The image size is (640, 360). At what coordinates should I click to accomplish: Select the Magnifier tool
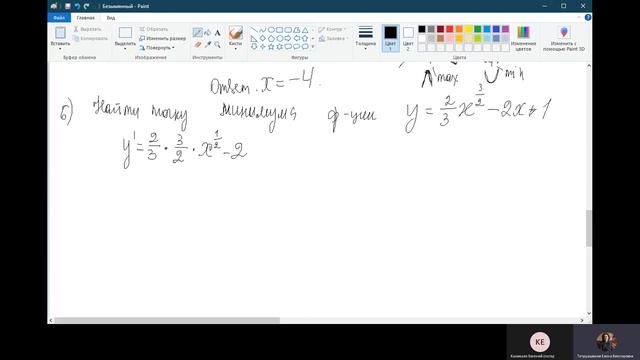[217, 44]
